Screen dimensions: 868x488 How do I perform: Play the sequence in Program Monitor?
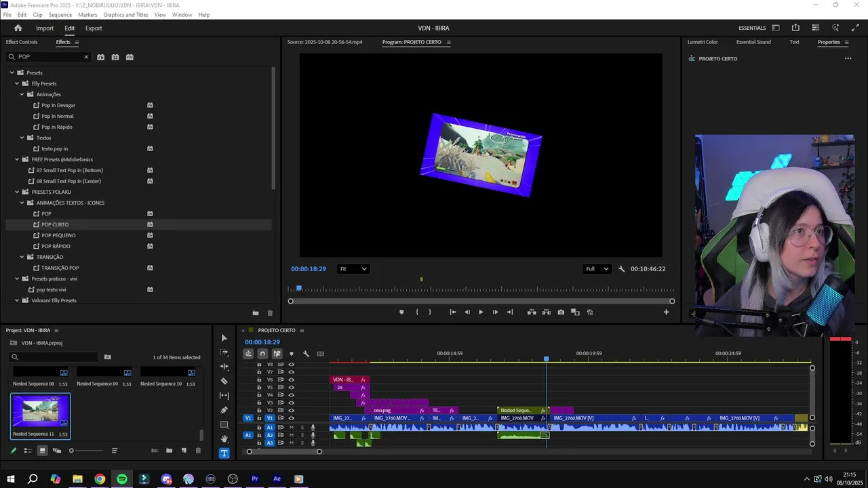[481, 312]
